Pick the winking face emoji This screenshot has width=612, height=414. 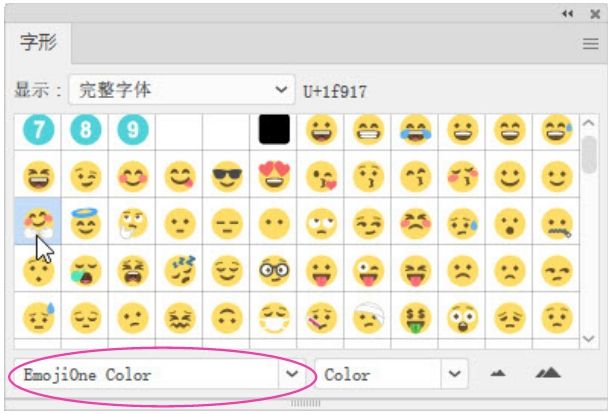point(85,176)
